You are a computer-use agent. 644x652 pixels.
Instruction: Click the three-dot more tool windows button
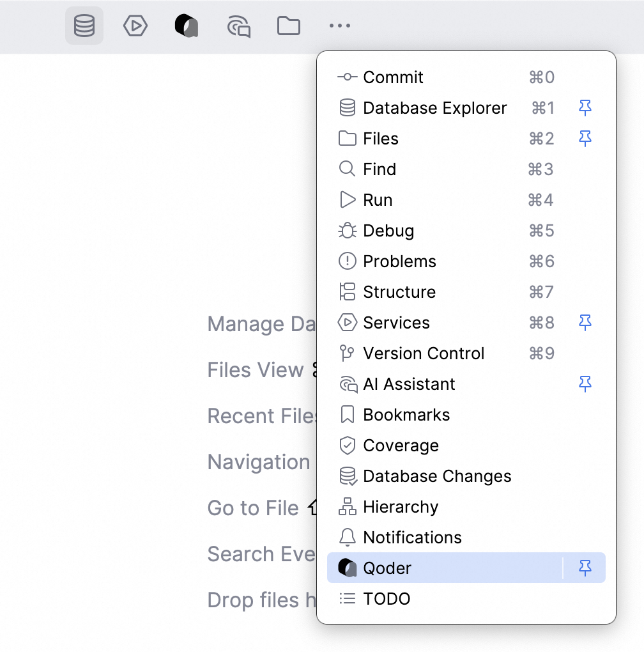[x=340, y=26]
